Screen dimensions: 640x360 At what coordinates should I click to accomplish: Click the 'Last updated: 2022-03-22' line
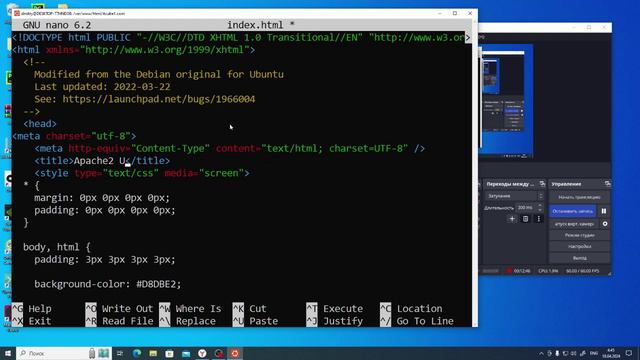(x=102, y=87)
